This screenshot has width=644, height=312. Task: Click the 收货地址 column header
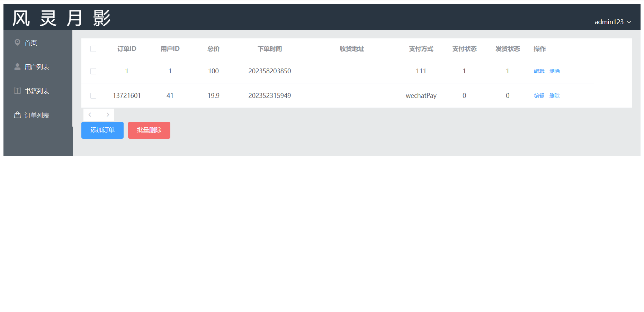click(x=352, y=49)
